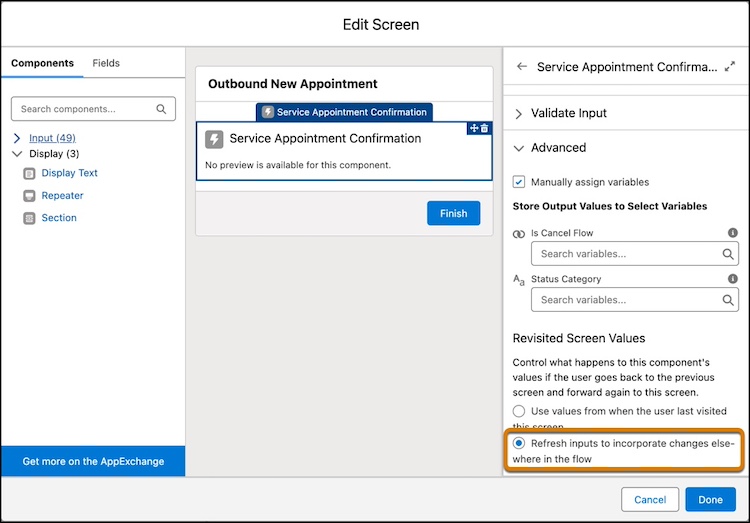Click the Is Cancel Flow variables search field
Screen dimensions: 750x523
coord(635,254)
